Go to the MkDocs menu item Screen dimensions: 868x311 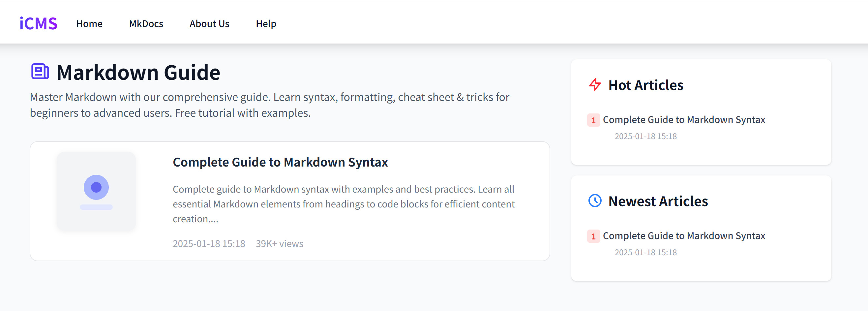[146, 24]
